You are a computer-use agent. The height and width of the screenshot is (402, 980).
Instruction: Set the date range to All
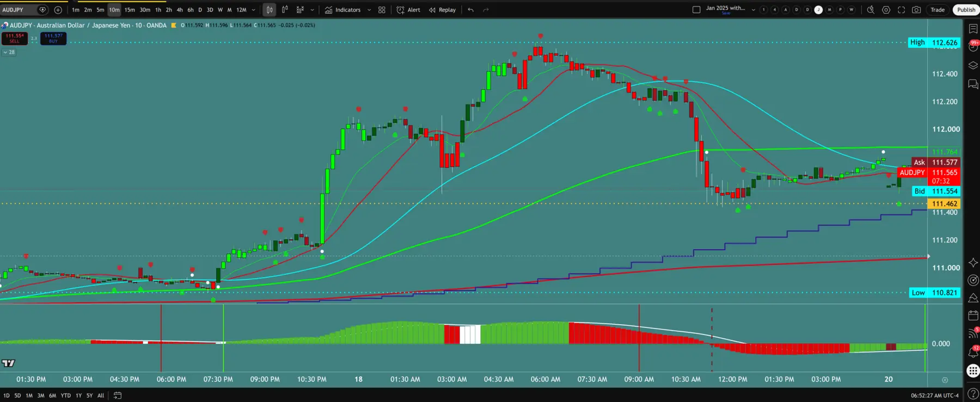click(x=101, y=395)
